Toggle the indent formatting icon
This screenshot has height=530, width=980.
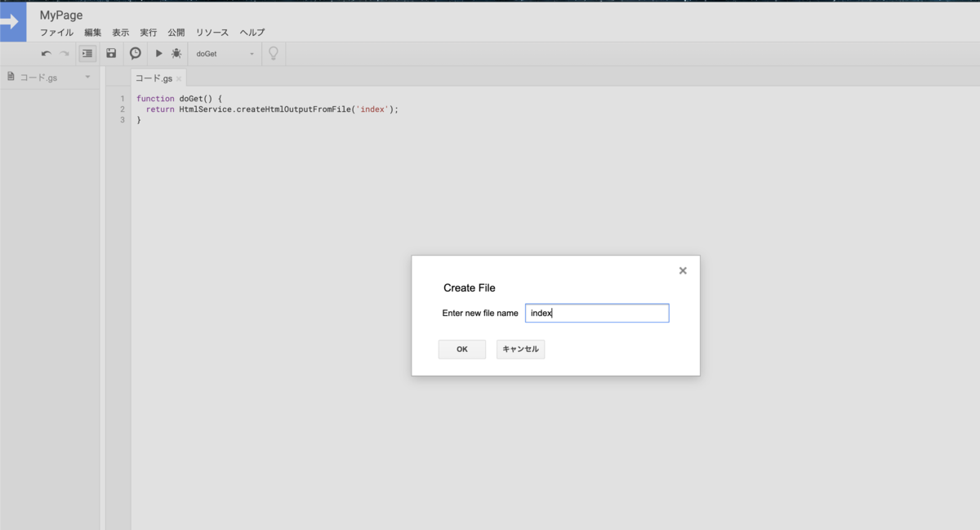(87, 53)
